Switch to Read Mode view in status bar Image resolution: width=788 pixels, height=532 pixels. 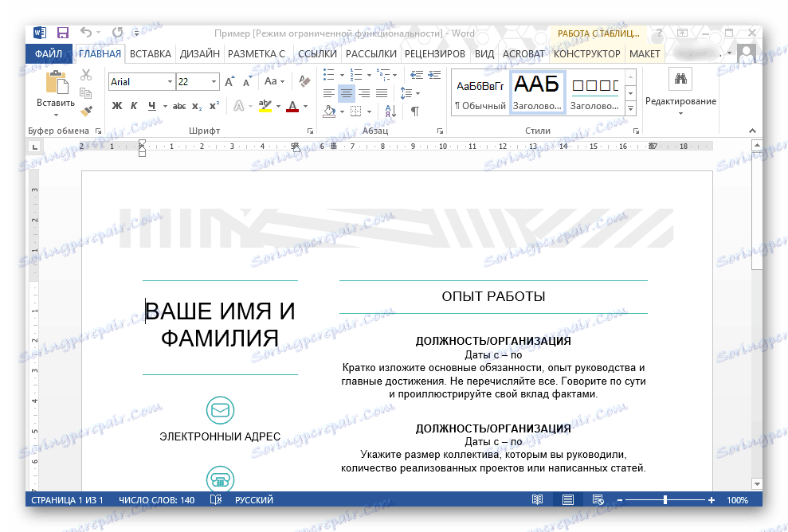[537, 499]
